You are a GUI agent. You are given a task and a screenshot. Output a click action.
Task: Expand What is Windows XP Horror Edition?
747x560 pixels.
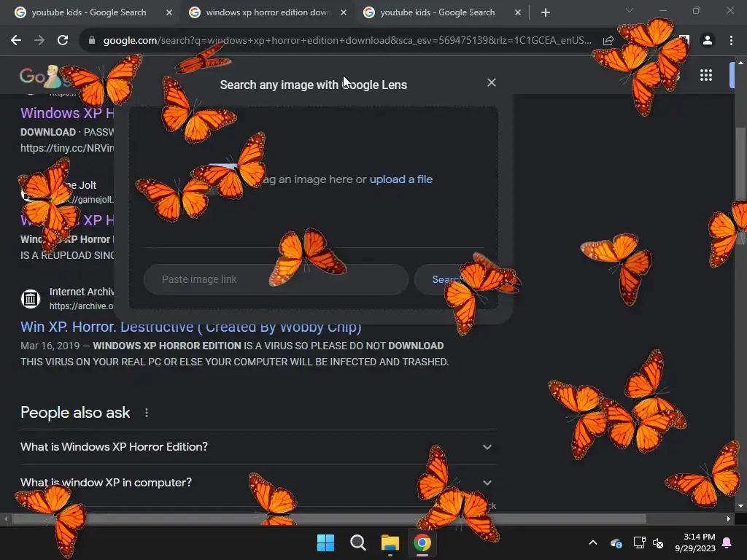[x=258, y=447]
